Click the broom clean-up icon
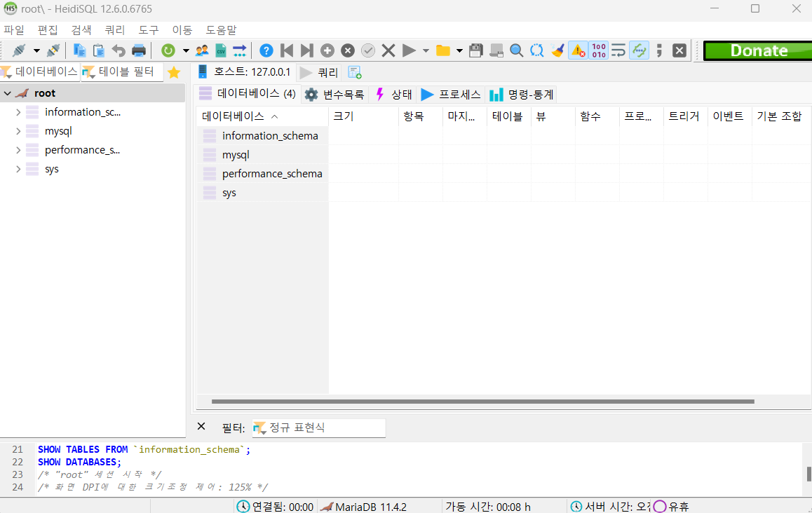The width and height of the screenshot is (812, 513). pos(557,50)
